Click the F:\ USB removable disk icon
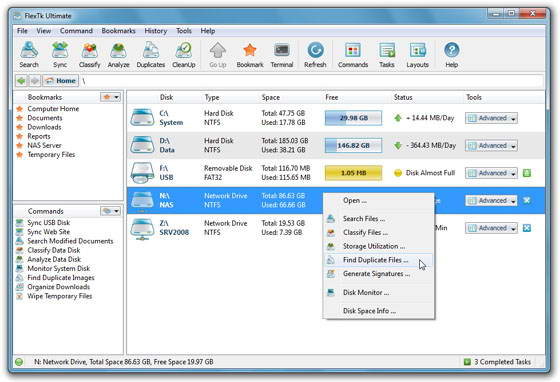560x382 pixels. tap(142, 173)
